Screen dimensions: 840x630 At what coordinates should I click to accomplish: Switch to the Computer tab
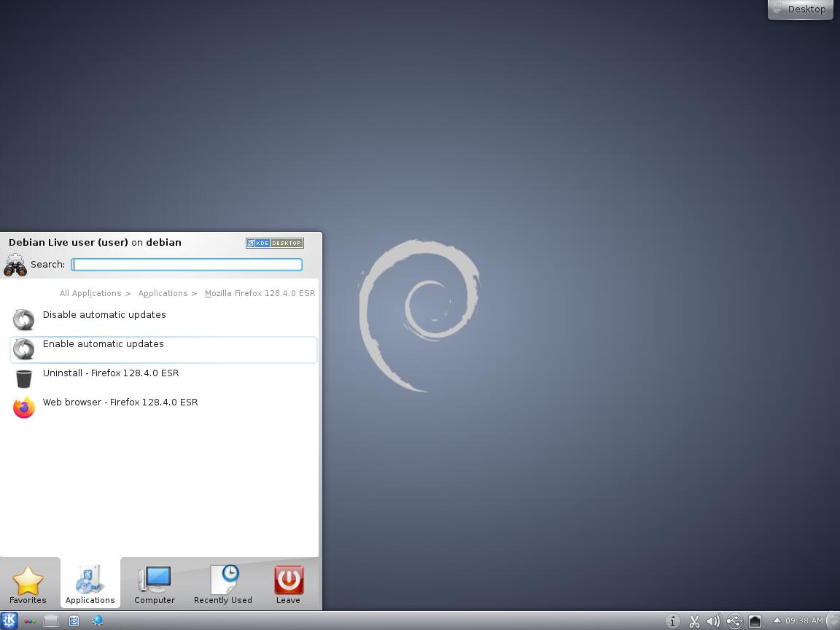pos(155,585)
